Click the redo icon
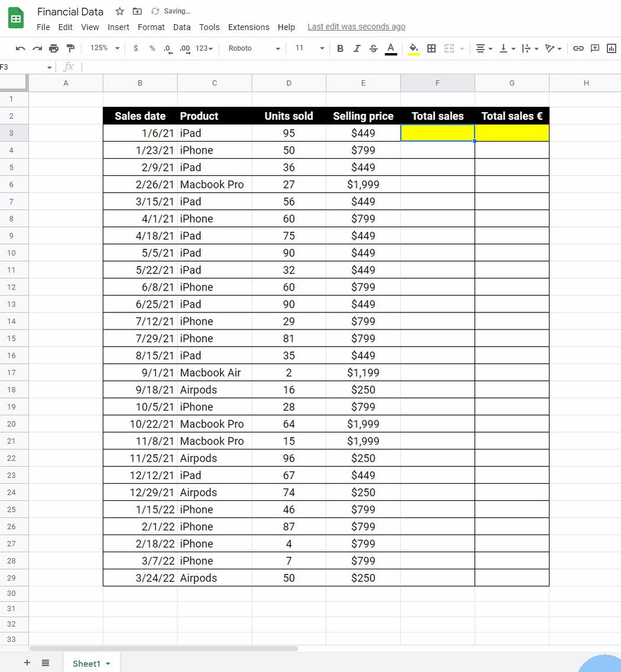This screenshot has width=621, height=672. (x=37, y=48)
